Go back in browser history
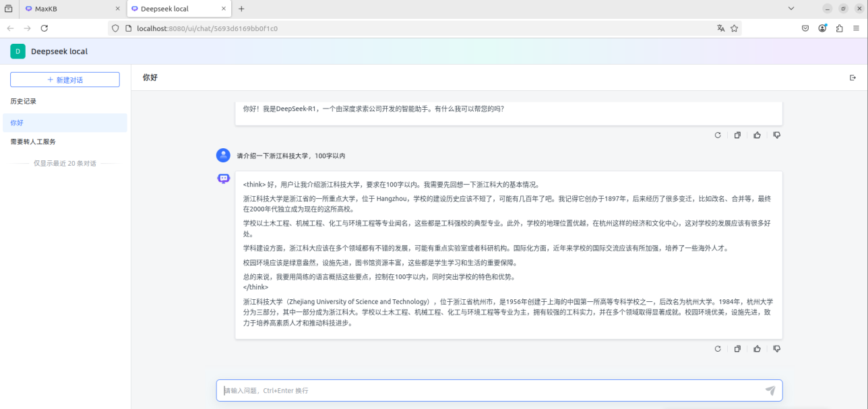Image resolution: width=868 pixels, height=409 pixels. pos(10,28)
